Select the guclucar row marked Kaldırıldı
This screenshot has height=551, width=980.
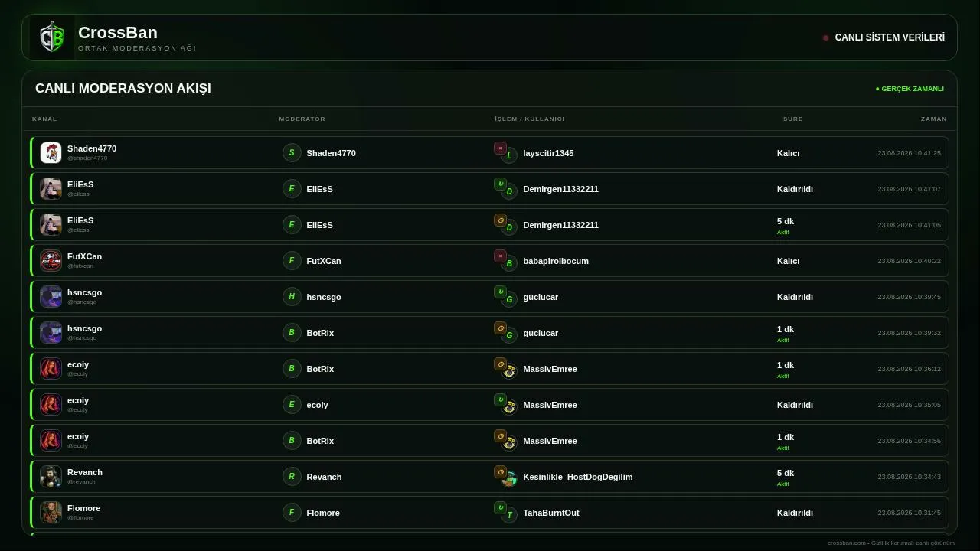coord(490,297)
